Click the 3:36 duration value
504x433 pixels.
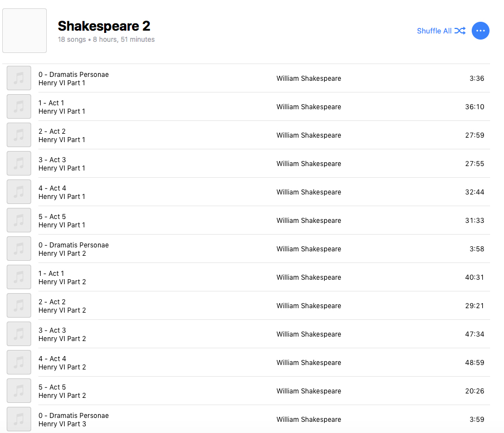pos(477,79)
